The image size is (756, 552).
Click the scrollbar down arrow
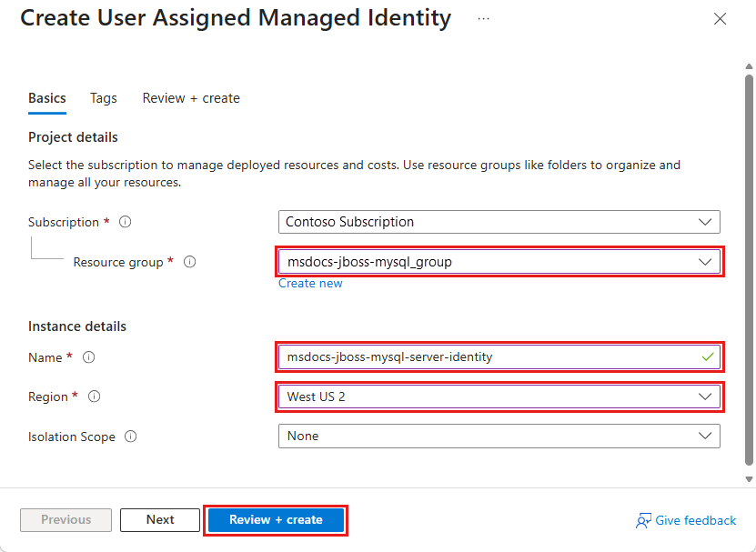pyautogui.click(x=749, y=478)
